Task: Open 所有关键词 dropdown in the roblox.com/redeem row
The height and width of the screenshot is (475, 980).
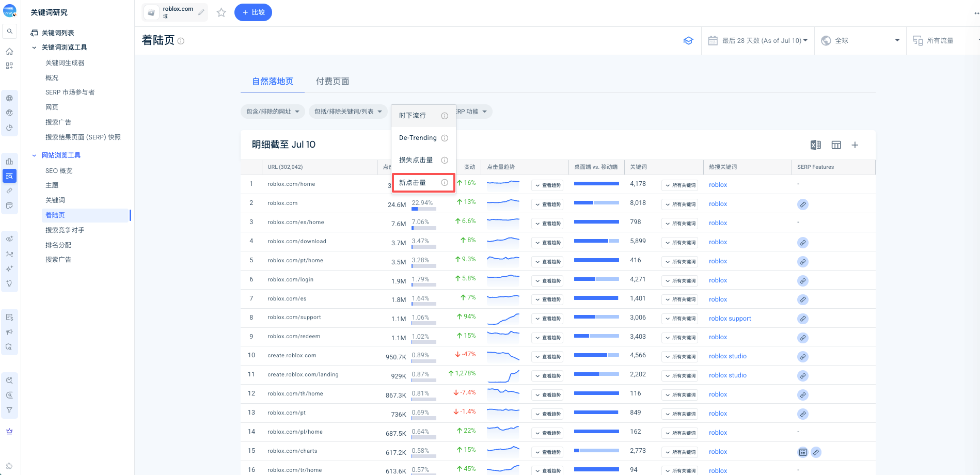Action: tap(679, 338)
